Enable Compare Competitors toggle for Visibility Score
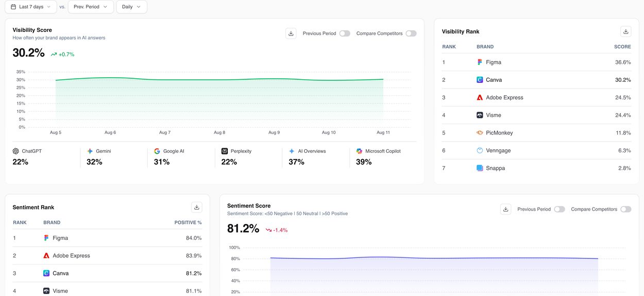 click(x=411, y=33)
